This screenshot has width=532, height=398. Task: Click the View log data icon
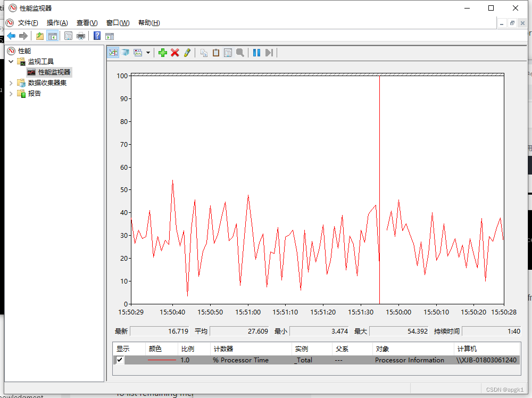pyautogui.click(x=125, y=53)
